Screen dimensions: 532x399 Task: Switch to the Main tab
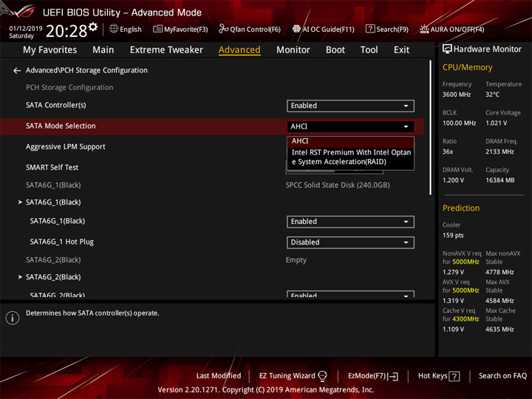[103, 50]
